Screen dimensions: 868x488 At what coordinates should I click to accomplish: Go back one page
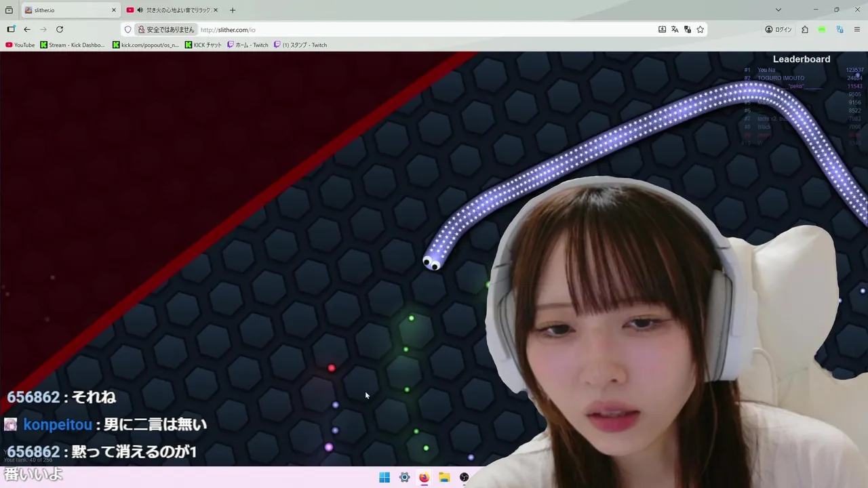tap(27, 29)
